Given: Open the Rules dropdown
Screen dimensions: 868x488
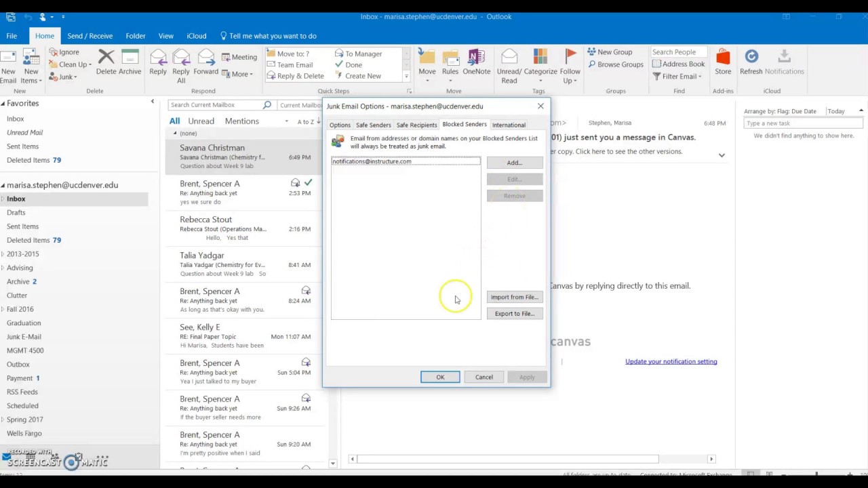Looking at the screenshot, I should 450,66.
